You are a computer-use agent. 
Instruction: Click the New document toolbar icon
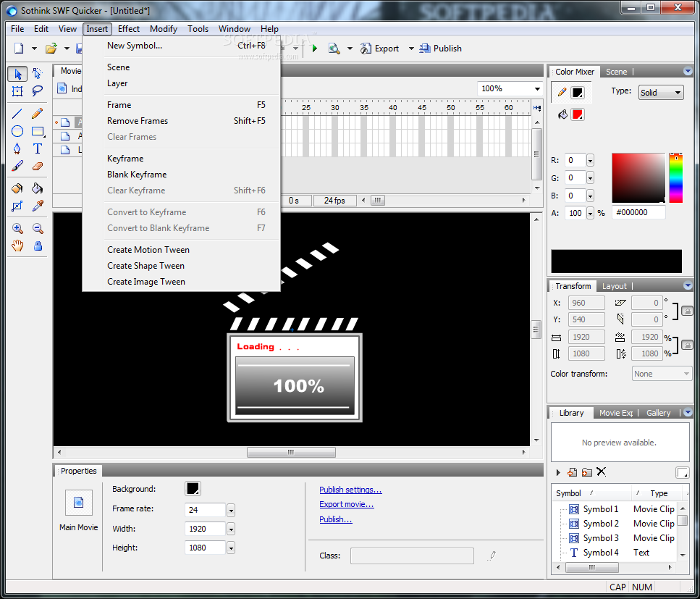19,49
